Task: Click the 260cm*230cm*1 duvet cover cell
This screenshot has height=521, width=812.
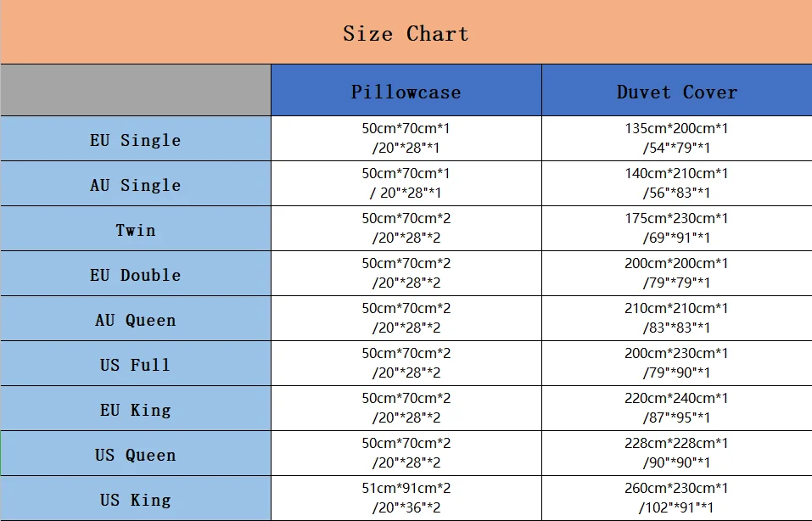Action: [677, 498]
